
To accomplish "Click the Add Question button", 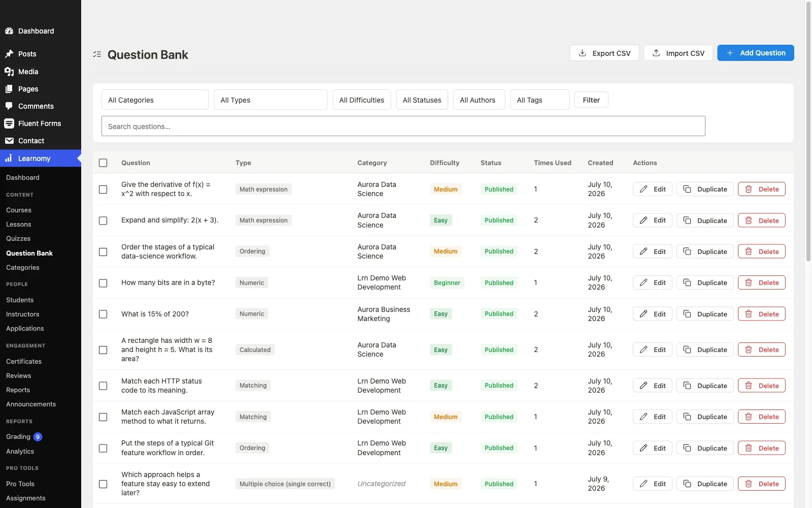I will coord(756,53).
